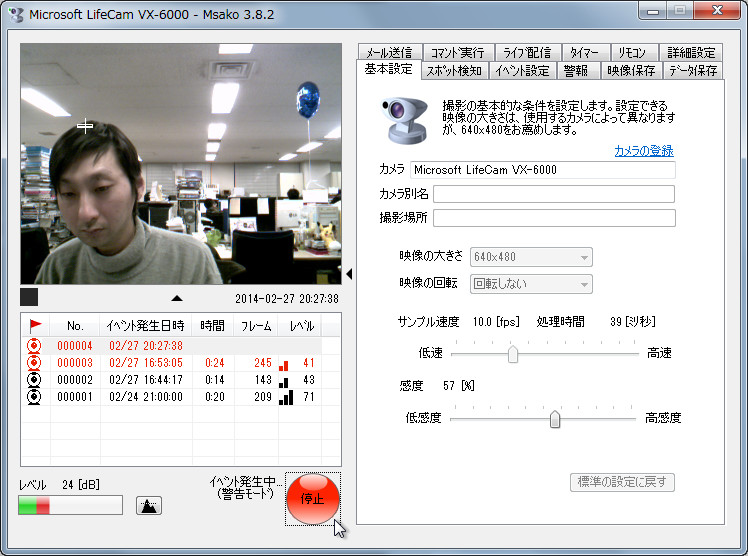Sort by the 時間 column header
This screenshot has width=748, height=556.
tap(213, 326)
